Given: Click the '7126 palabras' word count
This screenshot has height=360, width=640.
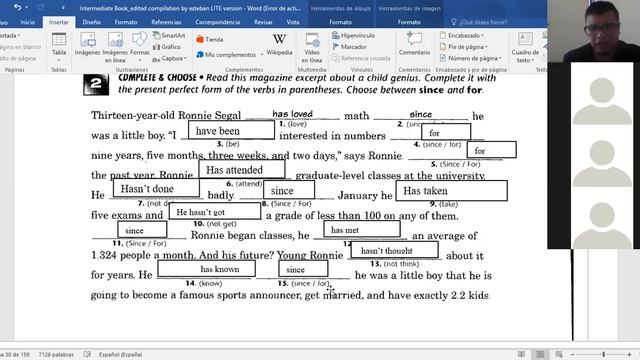Looking at the screenshot, I should coord(56,354).
